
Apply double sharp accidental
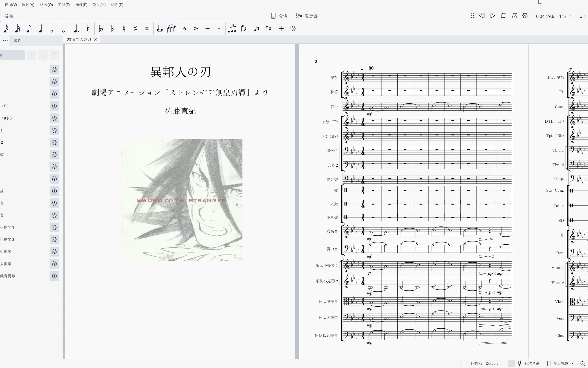[x=147, y=29]
